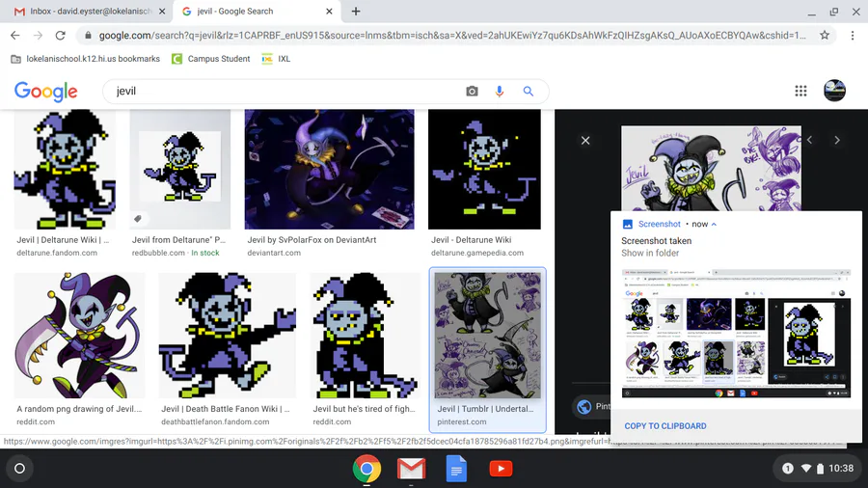The image size is (868, 488).
Task: Switch to the Inbox Gmail tab
Action: [x=88, y=11]
